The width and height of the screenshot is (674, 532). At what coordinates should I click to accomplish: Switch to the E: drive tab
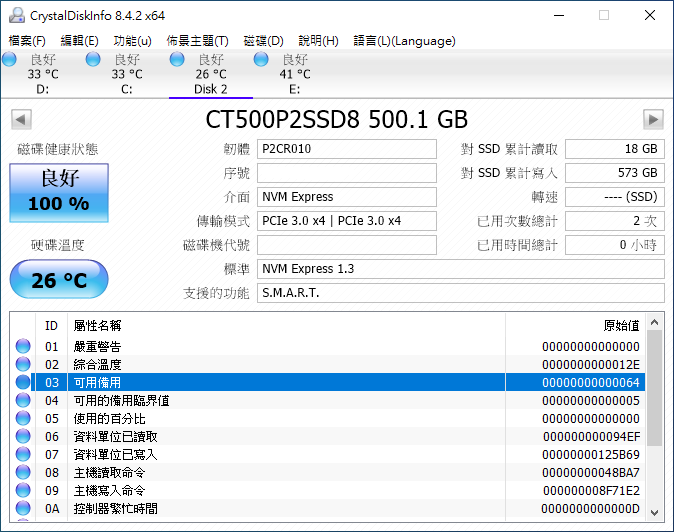[295, 74]
